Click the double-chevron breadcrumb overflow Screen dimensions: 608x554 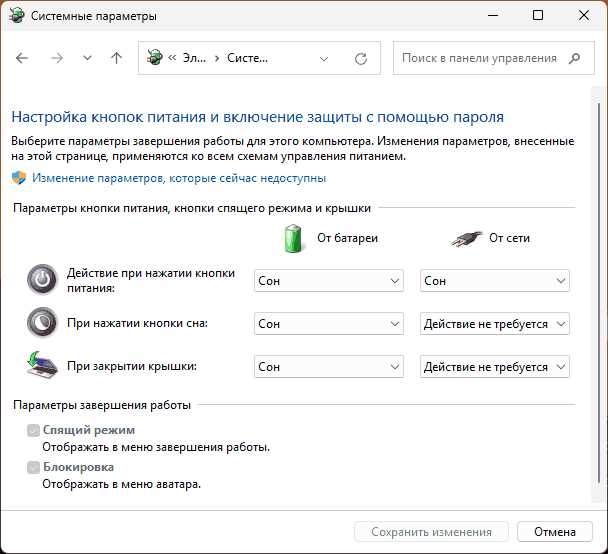click(x=172, y=58)
